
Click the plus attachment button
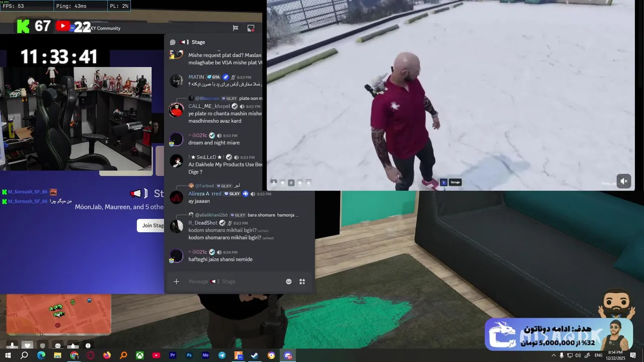click(176, 282)
